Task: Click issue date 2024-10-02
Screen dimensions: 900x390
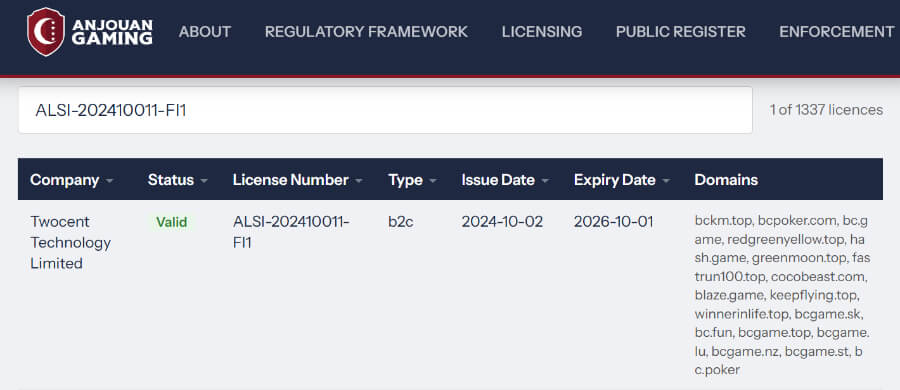Action: [x=502, y=222]
